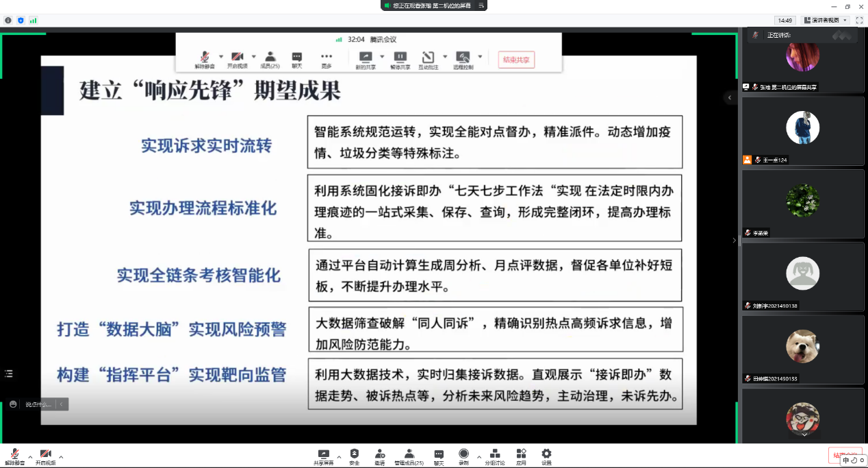The height and width of the screenshot is (468, 868).
Task: Open the 邀请 invite icon
Action: (x=379, y=456)
